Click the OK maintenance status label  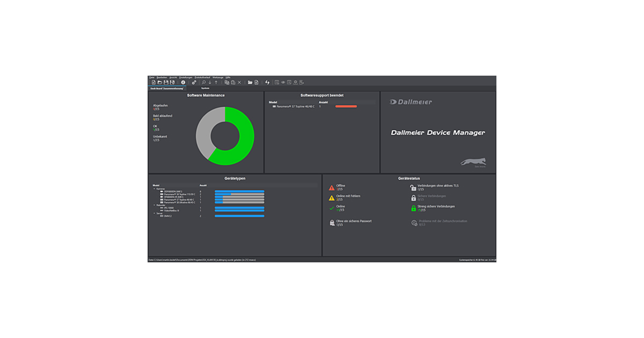click(155, 126)
